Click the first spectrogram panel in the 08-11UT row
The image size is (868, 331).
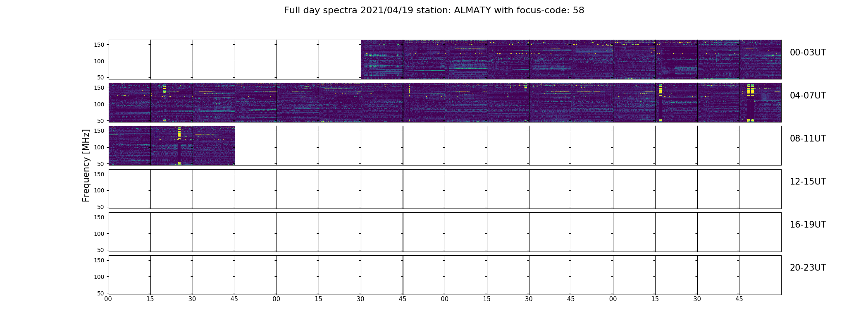(130, 146)
